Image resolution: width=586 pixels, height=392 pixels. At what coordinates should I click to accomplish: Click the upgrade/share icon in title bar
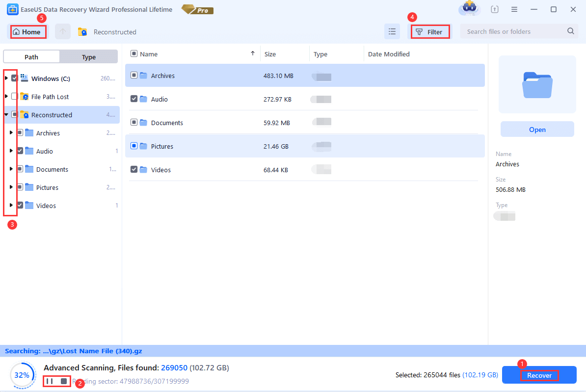click(494, 9)
